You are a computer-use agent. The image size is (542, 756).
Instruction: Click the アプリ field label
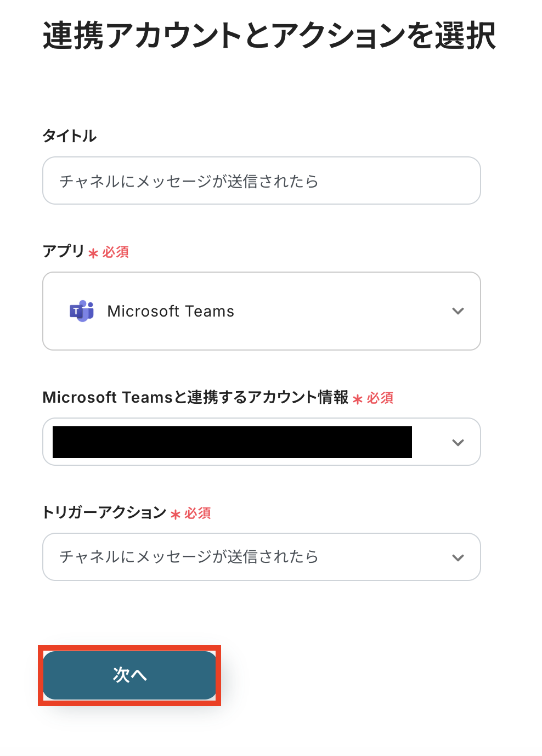pyautogui.click(x=63, y=251)
